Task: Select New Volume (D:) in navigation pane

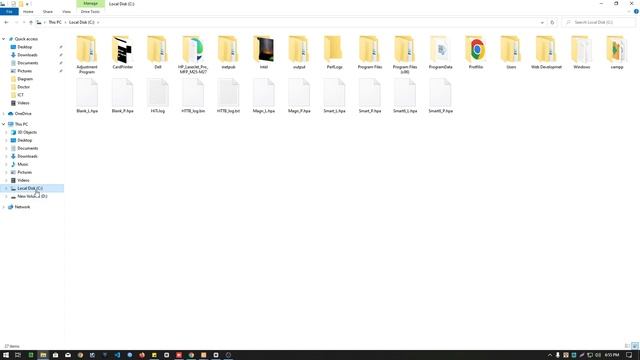Action: [x=32, y=196]
